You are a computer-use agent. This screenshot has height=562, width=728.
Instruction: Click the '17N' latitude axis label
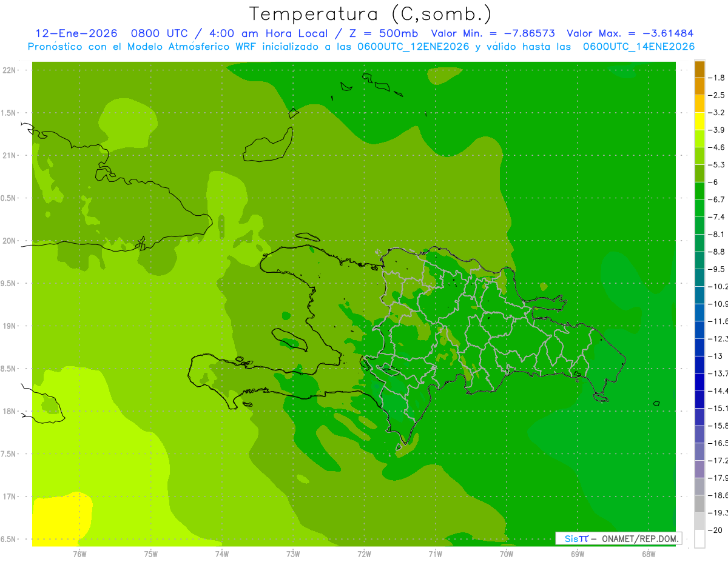9,497
